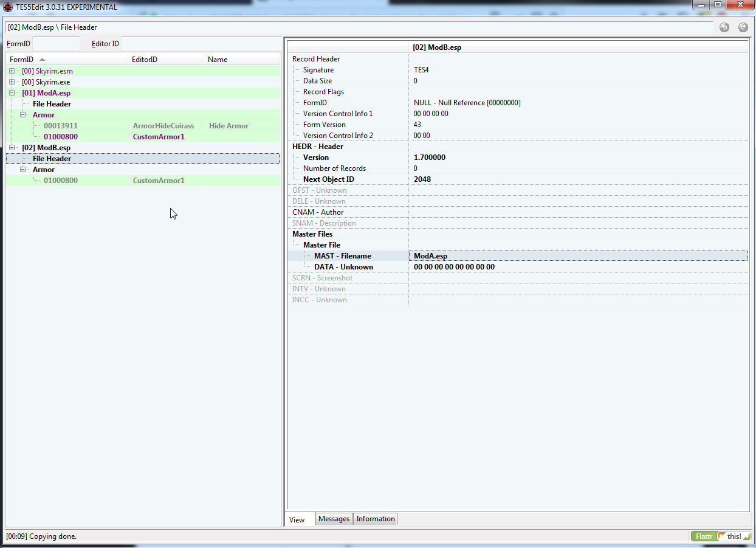The height and width of the screenshot is (548, 756).
Task: Click the Copying done status message
Action: (x=41, y=536)
